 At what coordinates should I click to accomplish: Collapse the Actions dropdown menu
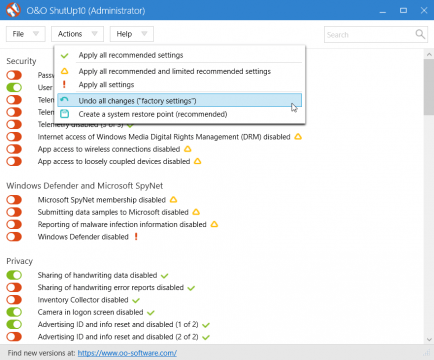click(77, 34)
